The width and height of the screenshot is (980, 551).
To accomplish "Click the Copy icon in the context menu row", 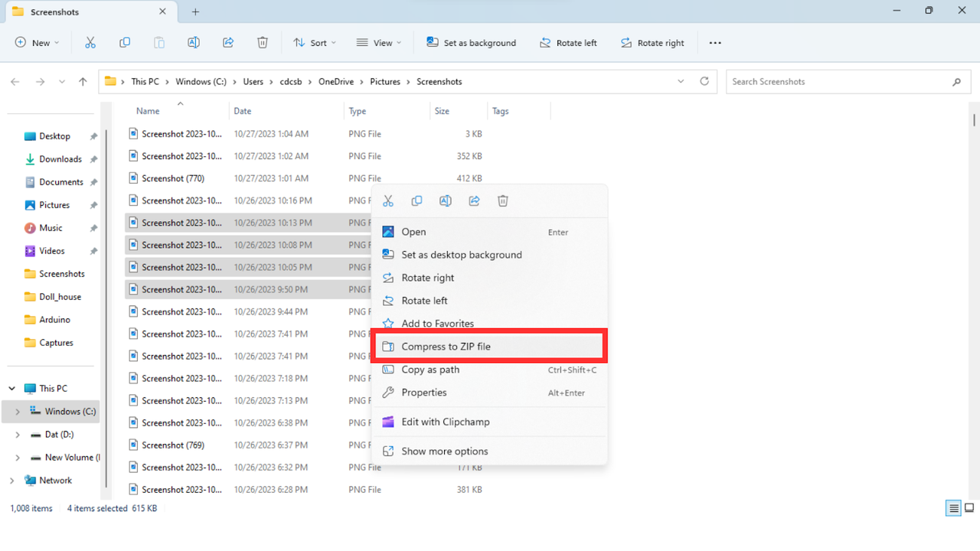I will coord(416,201).
